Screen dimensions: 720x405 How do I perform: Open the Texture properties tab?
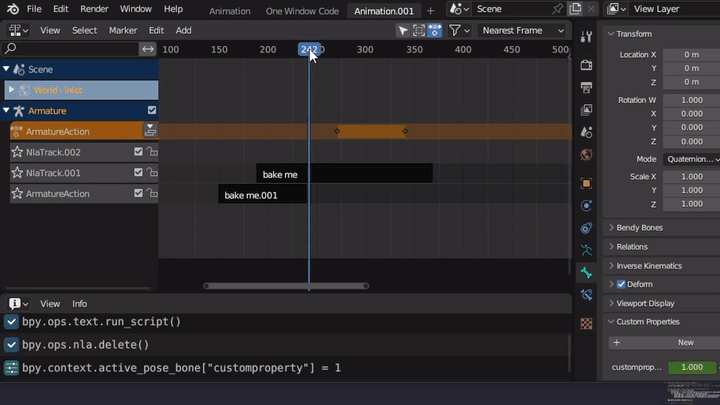[586, 323]
